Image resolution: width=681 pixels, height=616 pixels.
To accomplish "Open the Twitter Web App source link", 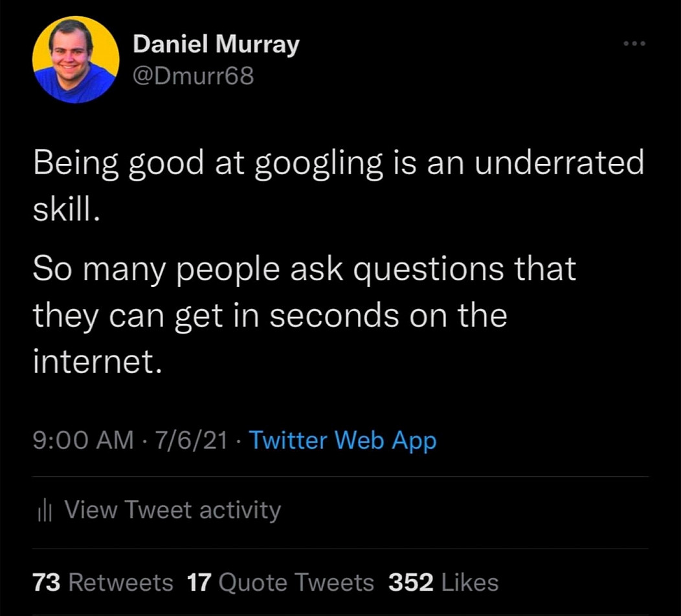I will click(342, 441).
